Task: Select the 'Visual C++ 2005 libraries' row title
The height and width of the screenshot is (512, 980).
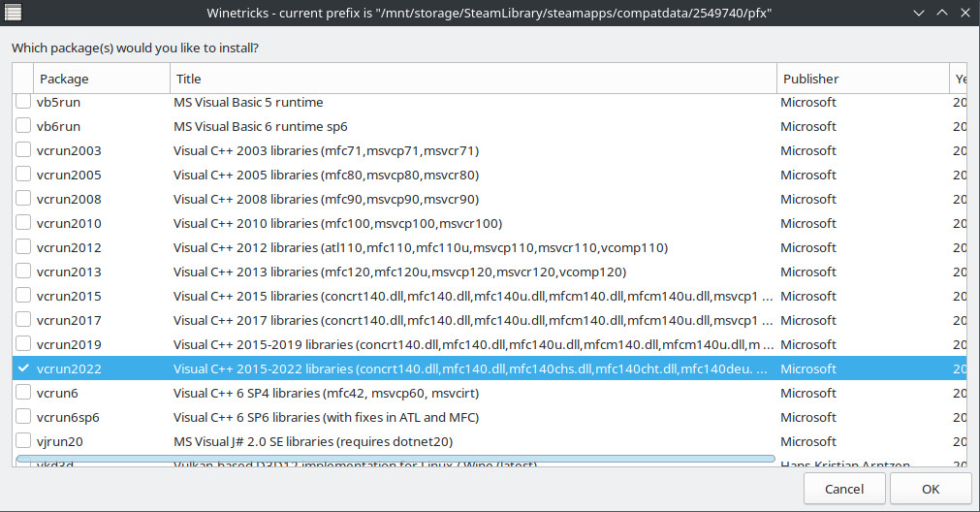Action: pos(326,176)
